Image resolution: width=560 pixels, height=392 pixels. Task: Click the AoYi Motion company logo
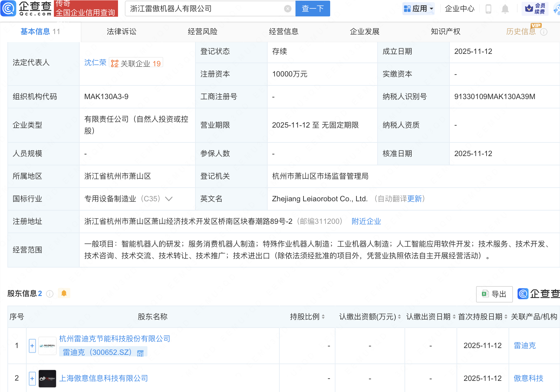click(47, 378)
